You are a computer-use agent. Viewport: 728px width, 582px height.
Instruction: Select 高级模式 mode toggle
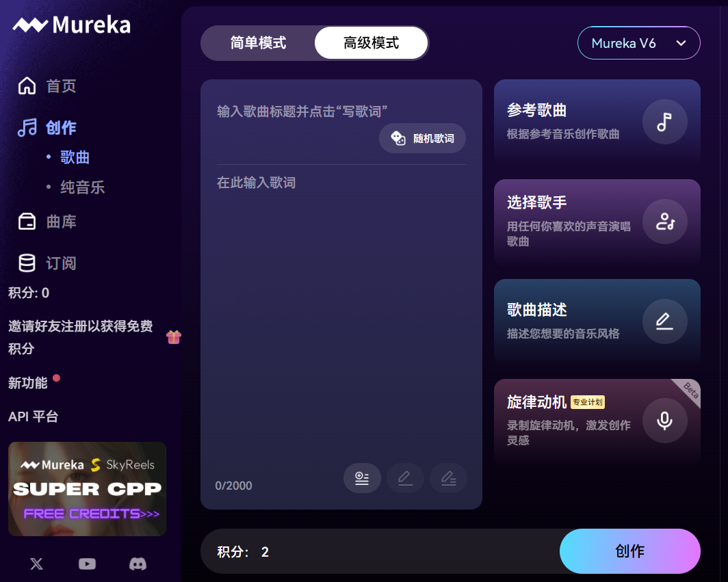tap(371, 42)
